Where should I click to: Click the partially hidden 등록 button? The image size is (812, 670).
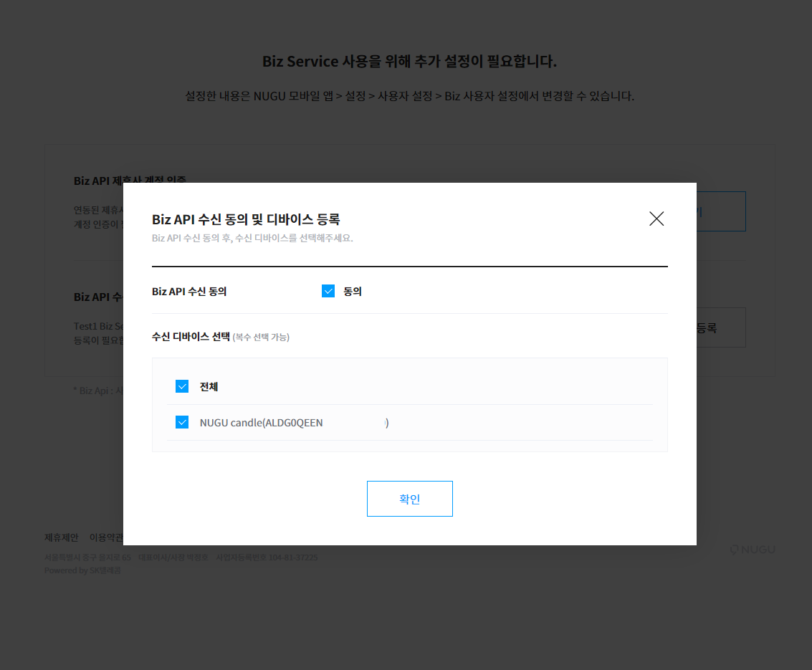click(x=721, y=327)
